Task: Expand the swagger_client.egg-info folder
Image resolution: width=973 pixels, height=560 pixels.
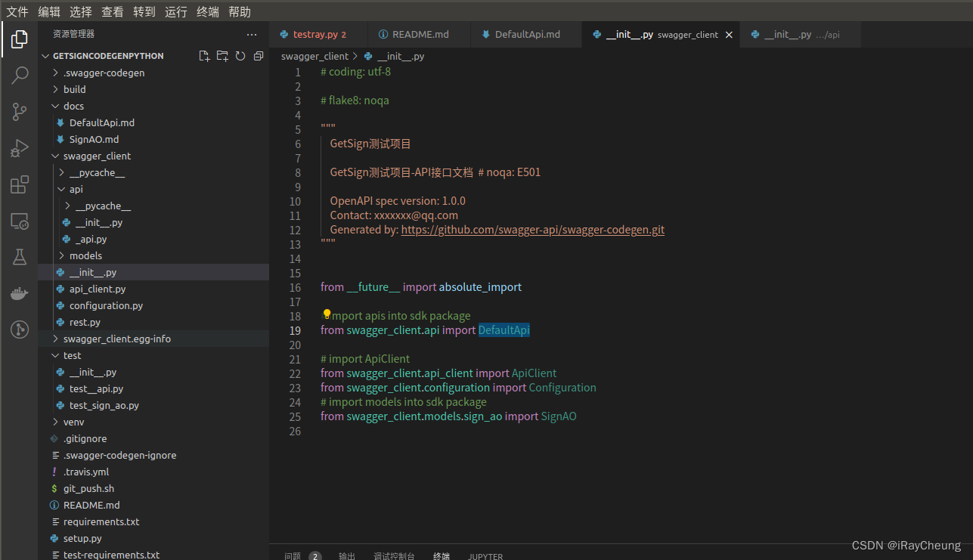Action: pyautogui.click(x=153, y=339)
